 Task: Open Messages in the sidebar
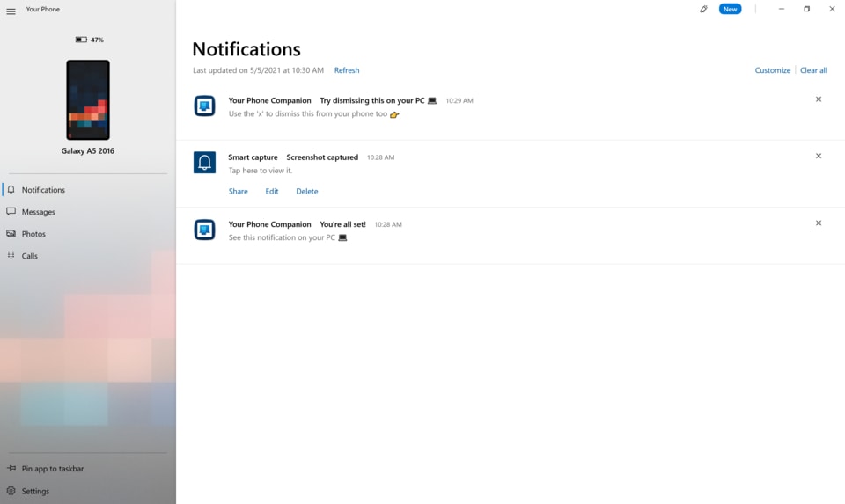(x=88, y=212)
